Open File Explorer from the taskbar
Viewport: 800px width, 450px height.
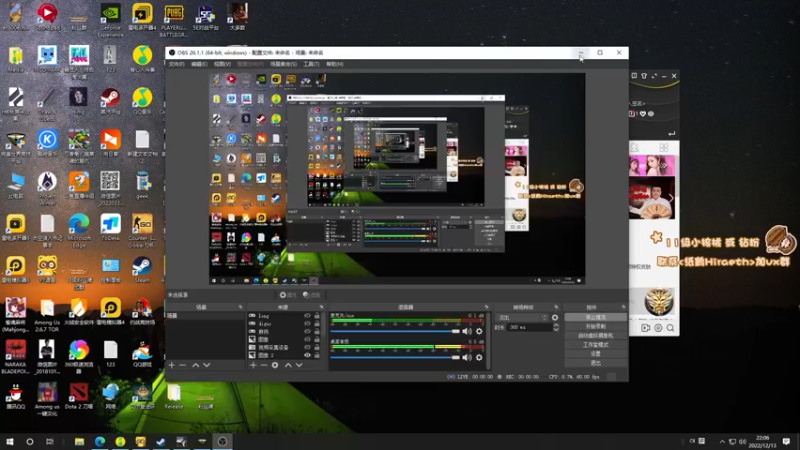[79, 441]
